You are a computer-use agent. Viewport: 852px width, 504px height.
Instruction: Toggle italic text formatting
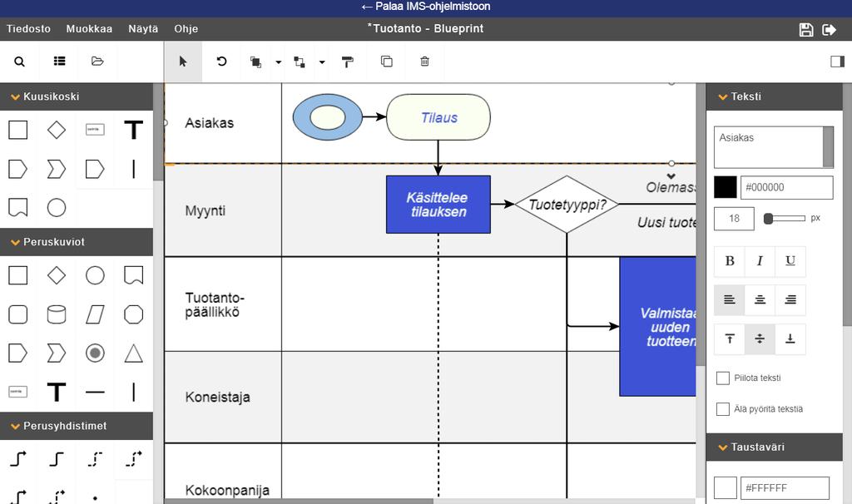pos(760,261)
